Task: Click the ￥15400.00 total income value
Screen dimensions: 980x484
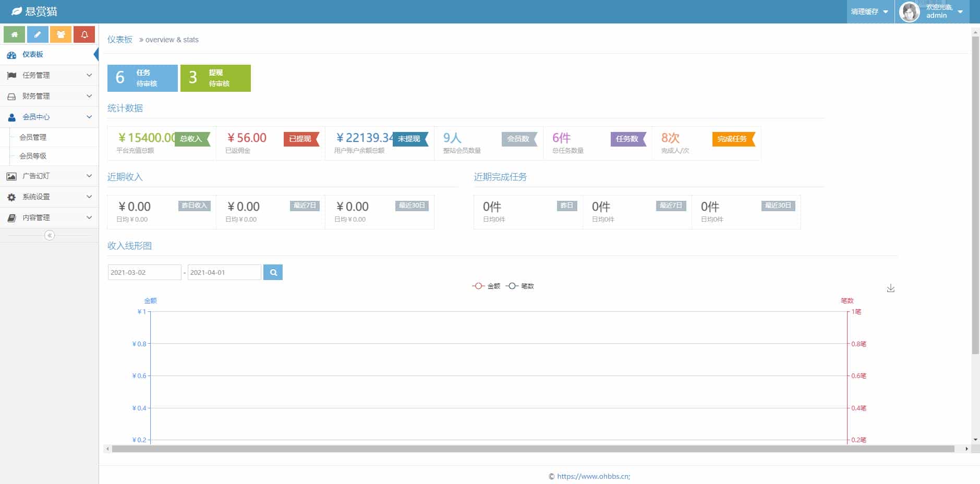Action: pyautogui.click(x=147, y=138)
